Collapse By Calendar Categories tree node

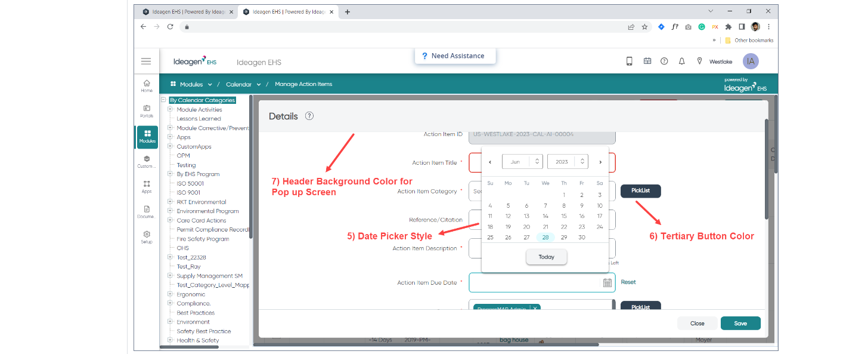[163, 100]
